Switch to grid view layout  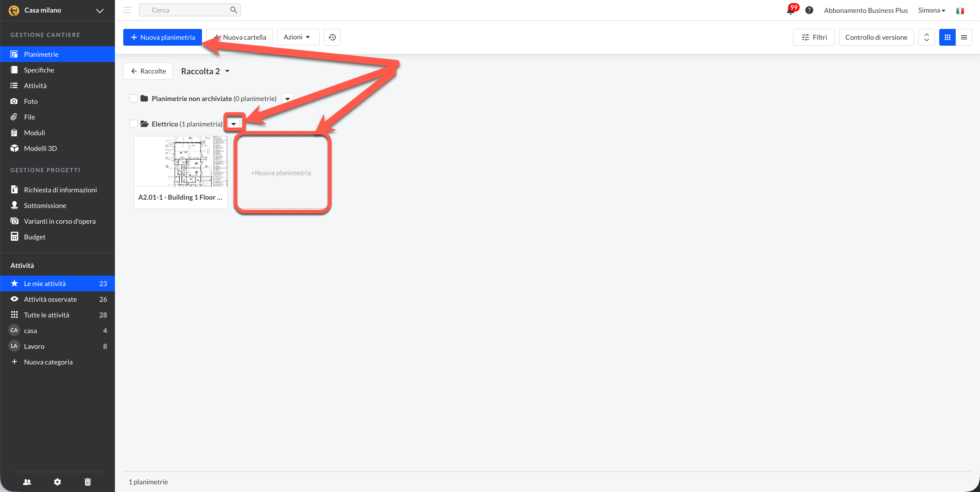click(x=947, y=37)
